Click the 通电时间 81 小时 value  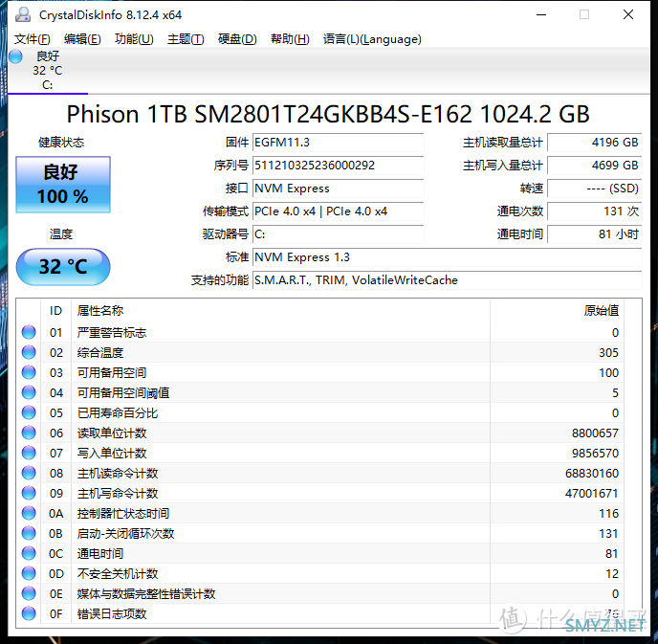pyautogui.click(x=595, y=234)
